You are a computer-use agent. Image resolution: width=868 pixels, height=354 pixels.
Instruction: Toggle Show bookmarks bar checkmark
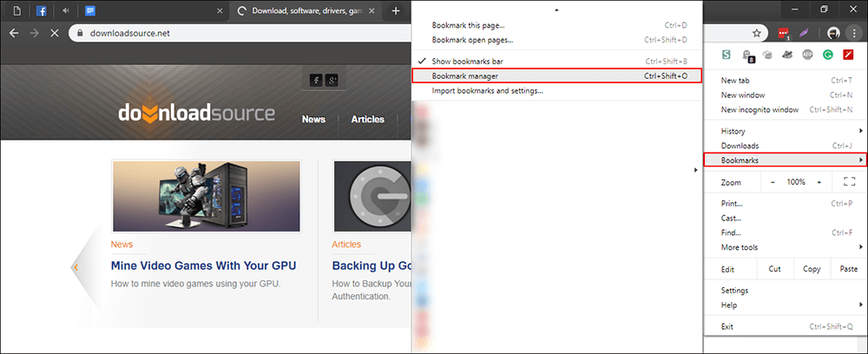pos(422,61)
